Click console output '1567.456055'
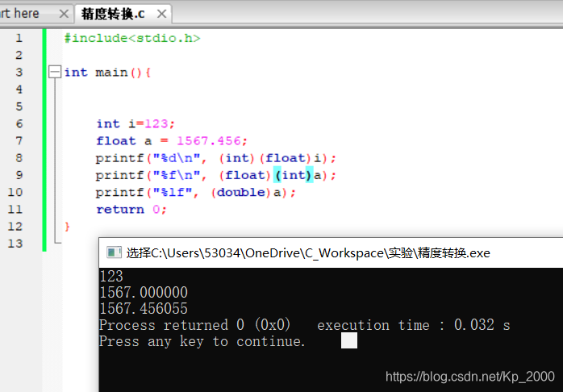 [144, 309]
